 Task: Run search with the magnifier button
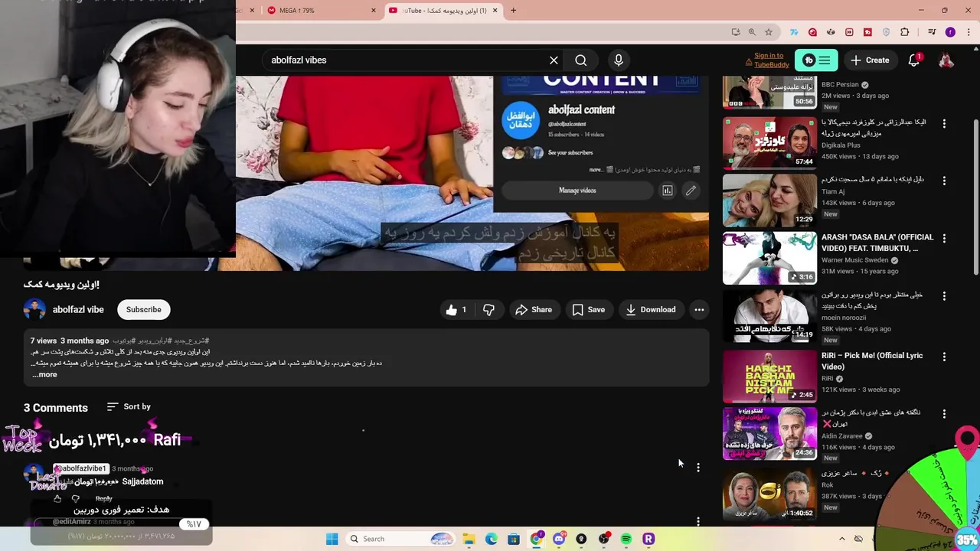(581, 60)
